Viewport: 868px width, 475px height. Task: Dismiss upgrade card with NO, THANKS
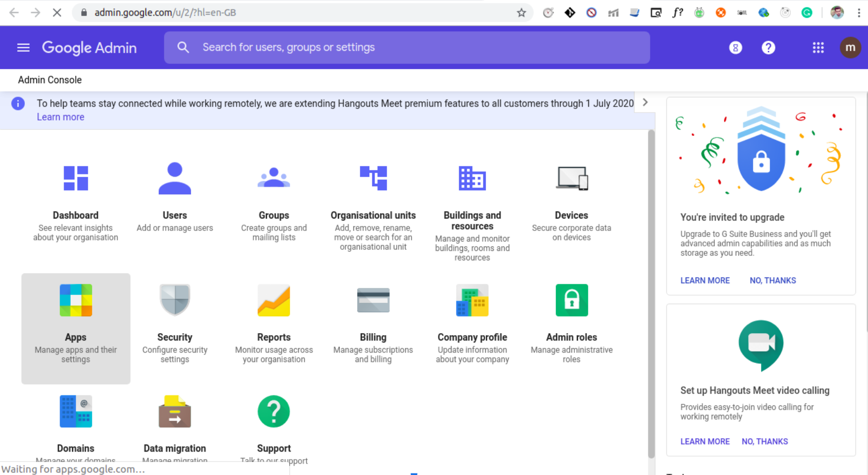(773, 280)
